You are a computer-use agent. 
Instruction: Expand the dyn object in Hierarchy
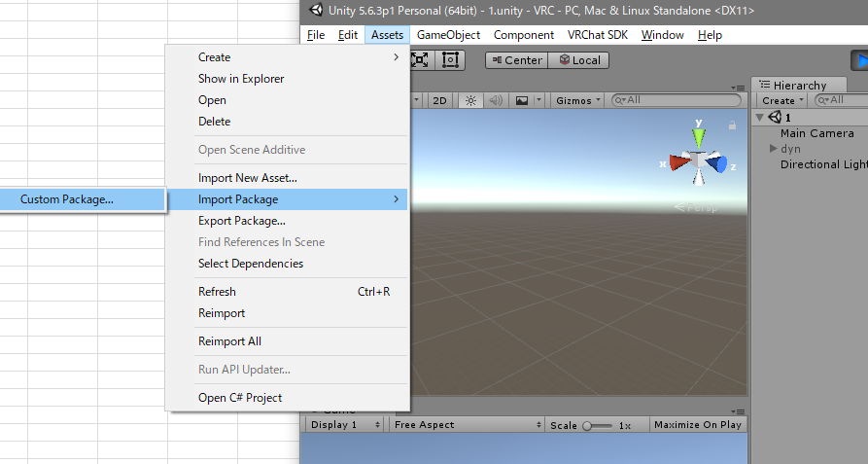pyautogui.click(x=773, y=149)
